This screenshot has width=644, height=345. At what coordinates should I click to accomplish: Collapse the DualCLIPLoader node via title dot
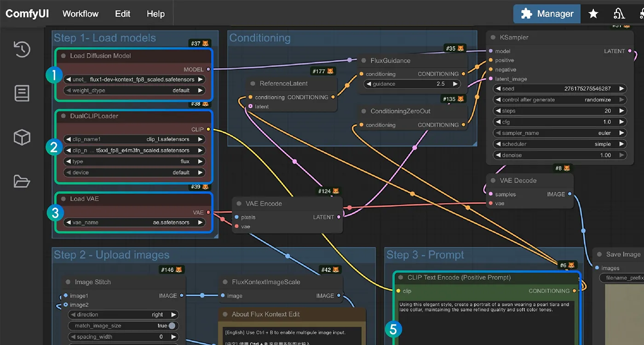[63, 116]
